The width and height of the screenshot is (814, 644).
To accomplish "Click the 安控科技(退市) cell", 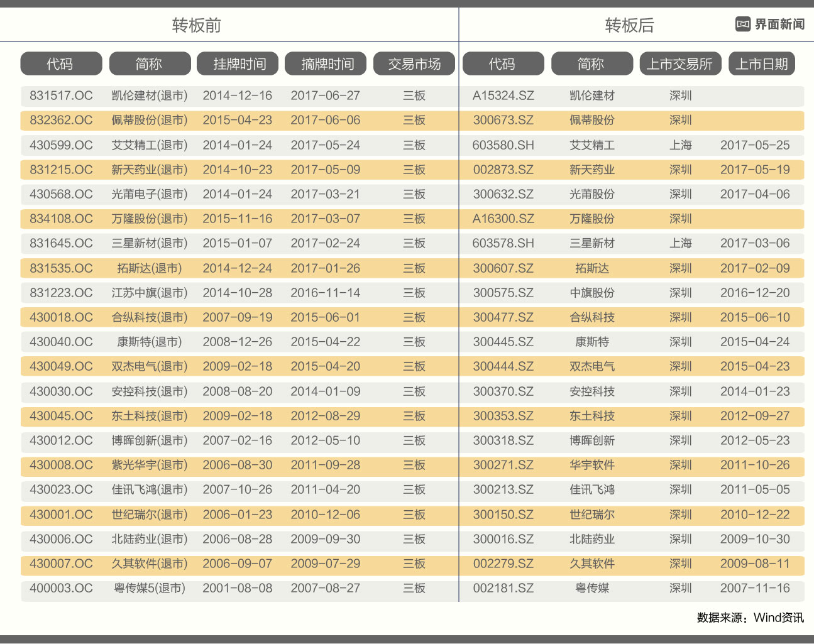I will coord(150,391).
